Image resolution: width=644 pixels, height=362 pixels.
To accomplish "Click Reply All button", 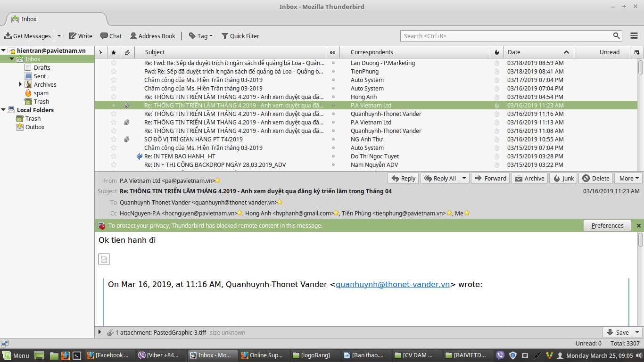I will pos(440,178).
